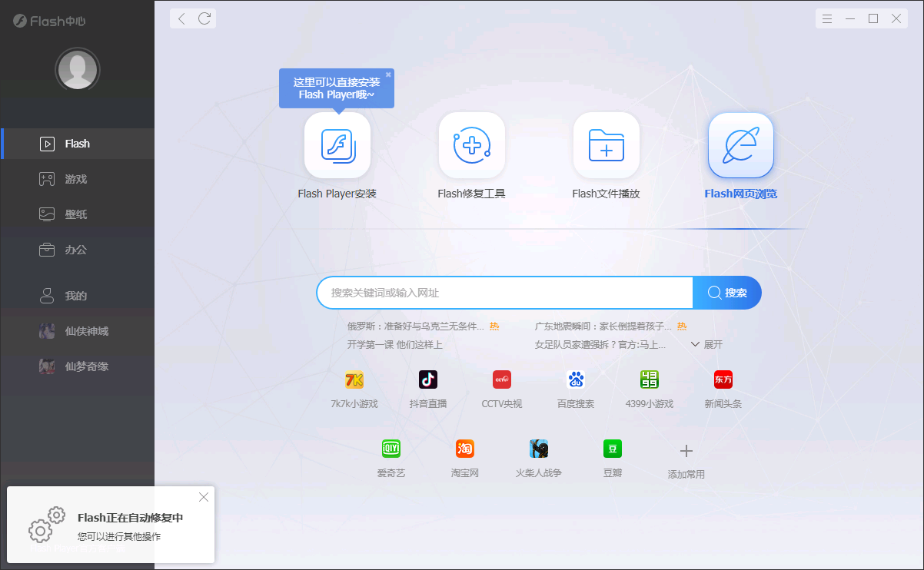Open 仙梦奇缘 game in sidebar
Screen dimensions: 924x570
point(77,366)
